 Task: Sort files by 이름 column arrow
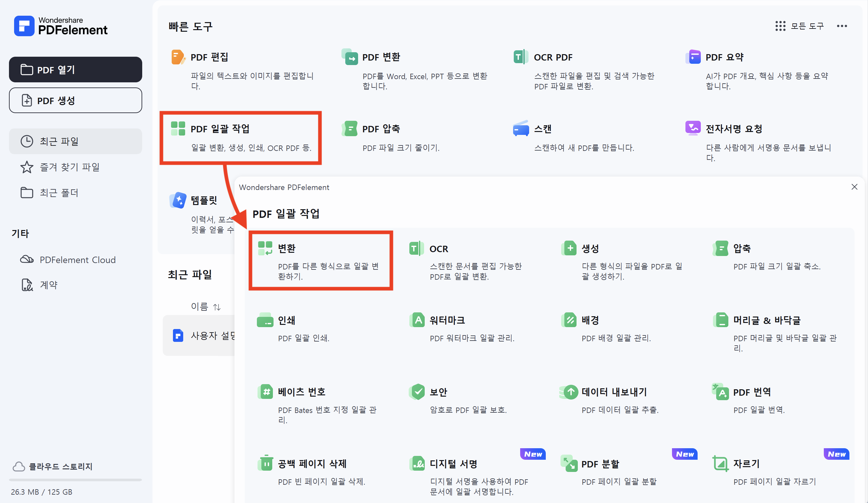click(x=217, y=307)
